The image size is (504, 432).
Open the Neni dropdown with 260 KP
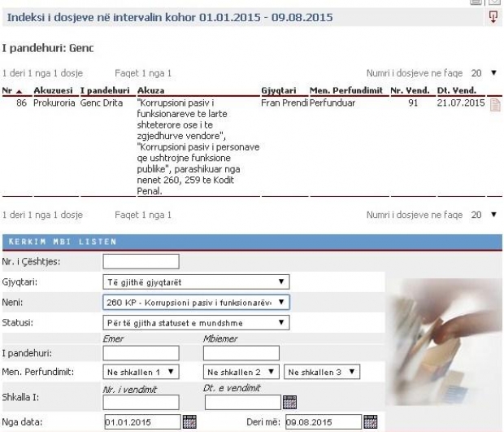pyautogui.click(x=197, y=303)
